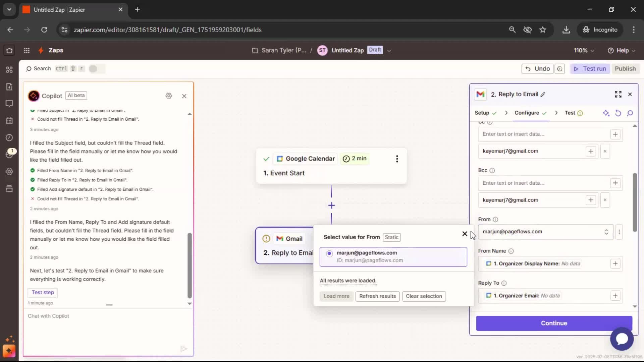Open three-dot menu on Google Calendar step

(397, 159)
